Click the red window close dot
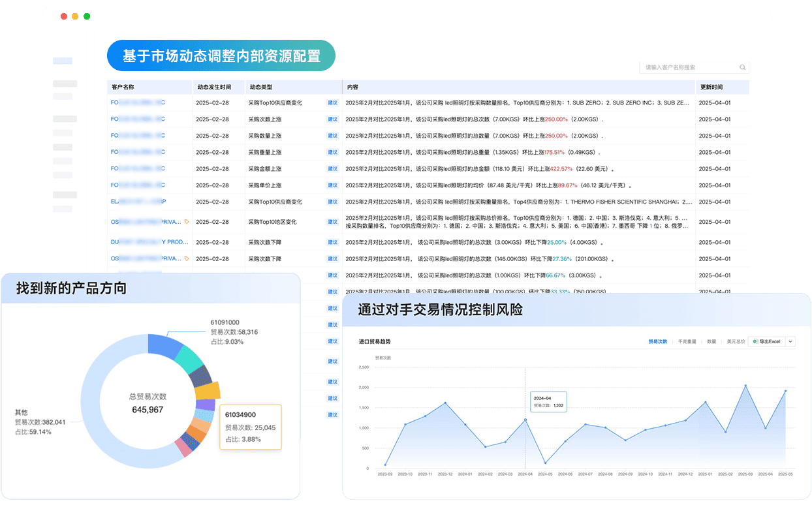This screenshot has height=509, width=812. [64, 16]
